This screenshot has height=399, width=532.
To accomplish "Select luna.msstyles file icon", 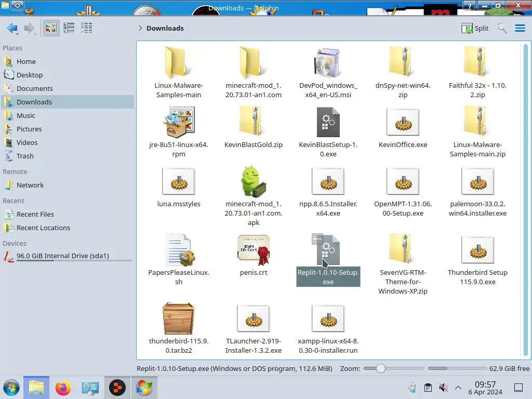I will 179,181.
